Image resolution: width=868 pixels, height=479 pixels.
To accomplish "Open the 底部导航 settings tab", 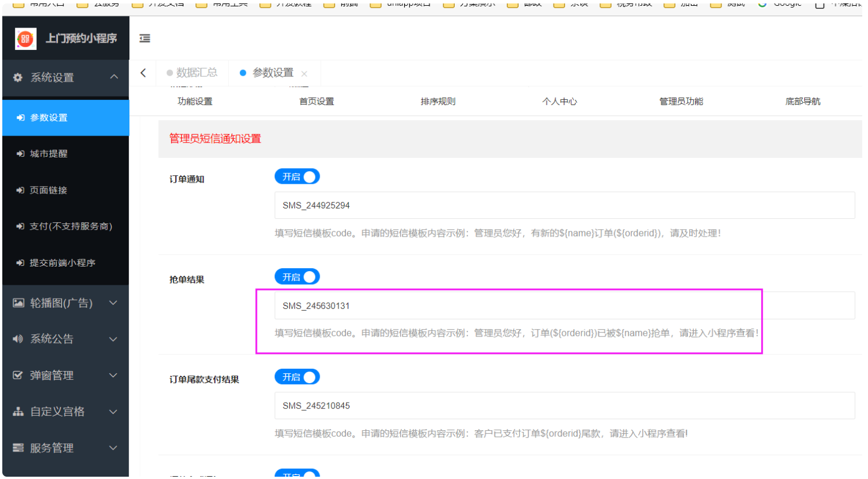I will pos(803,102).
